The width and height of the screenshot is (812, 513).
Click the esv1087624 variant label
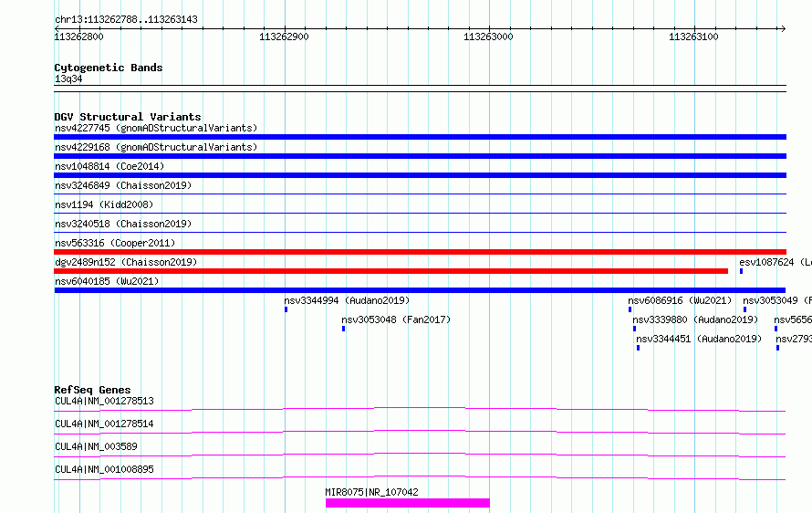tap(776, 262)
